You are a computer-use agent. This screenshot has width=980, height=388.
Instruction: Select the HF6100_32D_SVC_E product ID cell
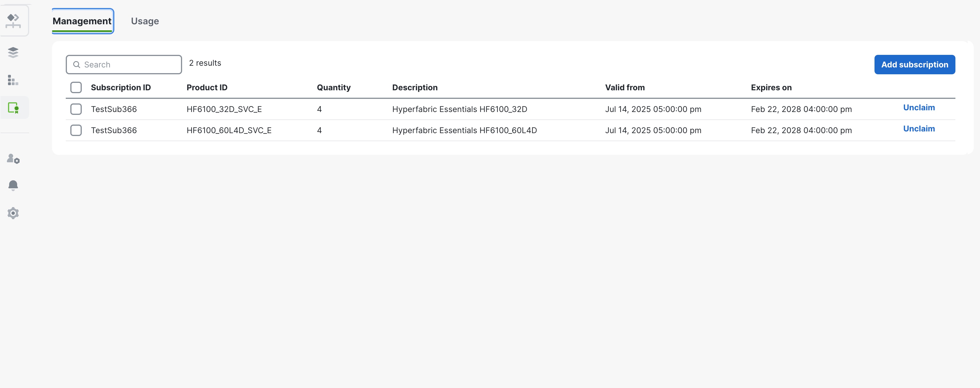pos(224,109)
